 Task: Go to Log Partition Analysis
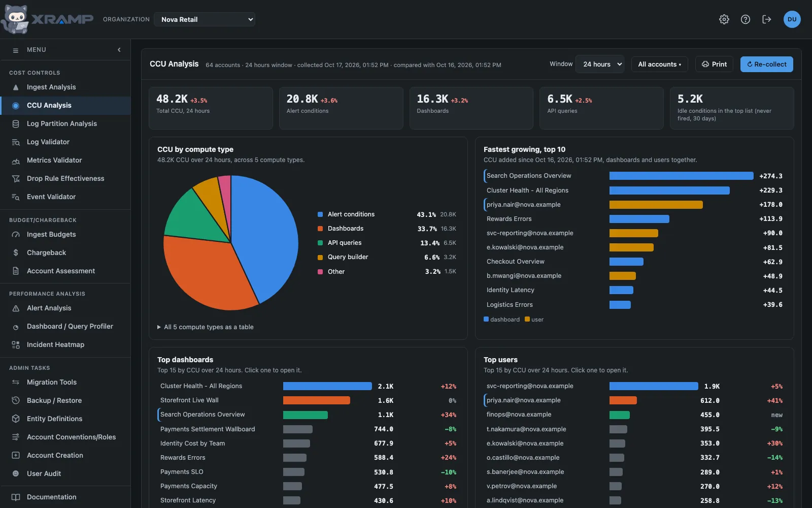65,124
